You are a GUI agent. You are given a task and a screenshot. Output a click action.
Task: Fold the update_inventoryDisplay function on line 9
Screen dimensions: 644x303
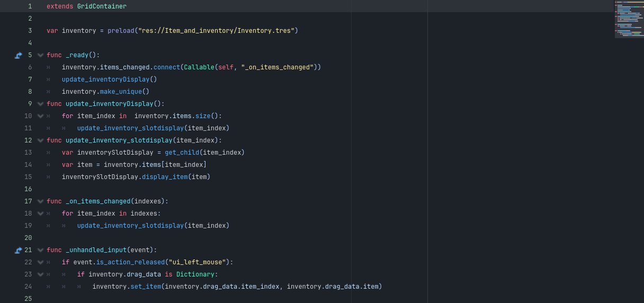(40, 104)
